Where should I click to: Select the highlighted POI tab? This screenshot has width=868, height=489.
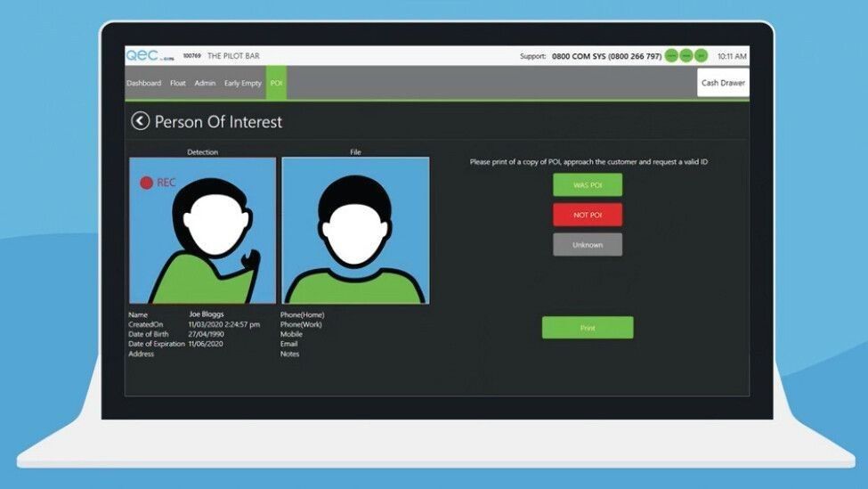[x=276, y=83]
